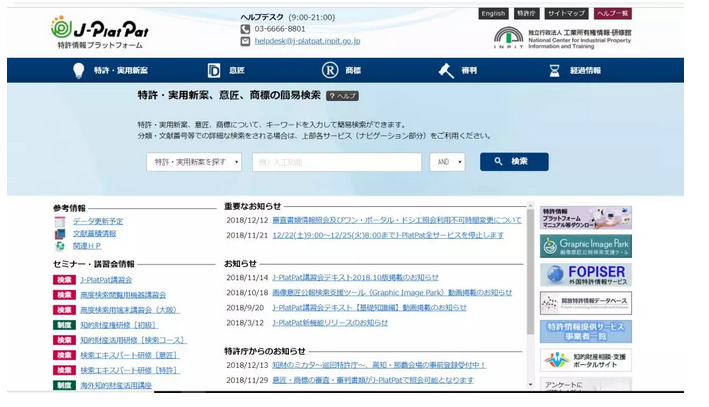Viewport: 709px width, 407px height.
Task: Open the 2018/11/29 意匠・商標 notice link
Action: (373, 380)
